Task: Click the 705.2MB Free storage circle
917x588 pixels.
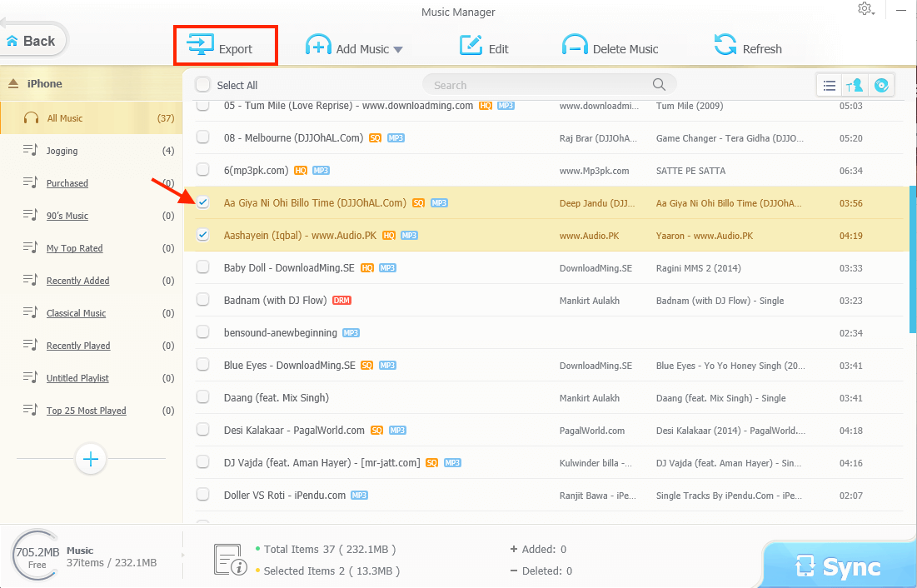Action: coord(37,556)
